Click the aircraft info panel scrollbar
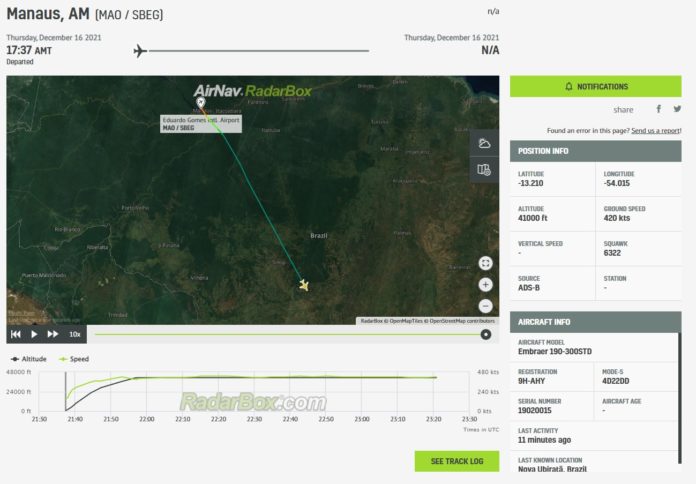696x484 pixels. pyautogui.click(x=680, y=398)
